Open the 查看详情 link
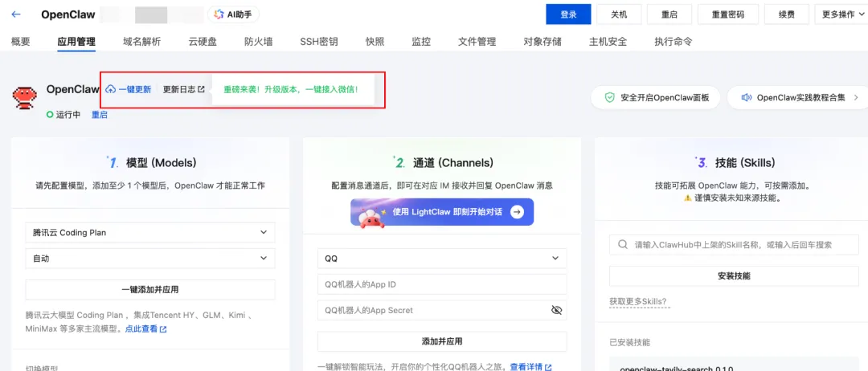Image resolution: width=868 pixels, height=371 pixels. pos(531,366)
